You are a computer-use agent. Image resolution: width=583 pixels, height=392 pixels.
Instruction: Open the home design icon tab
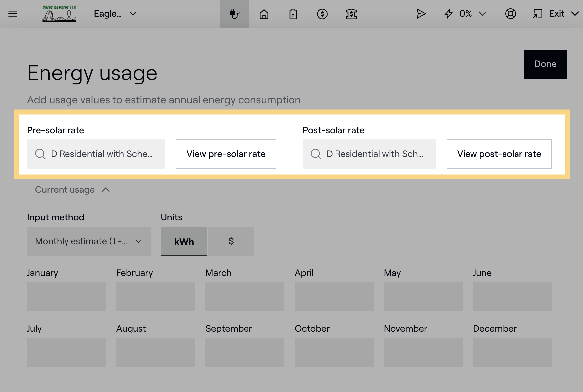[264, 14]
